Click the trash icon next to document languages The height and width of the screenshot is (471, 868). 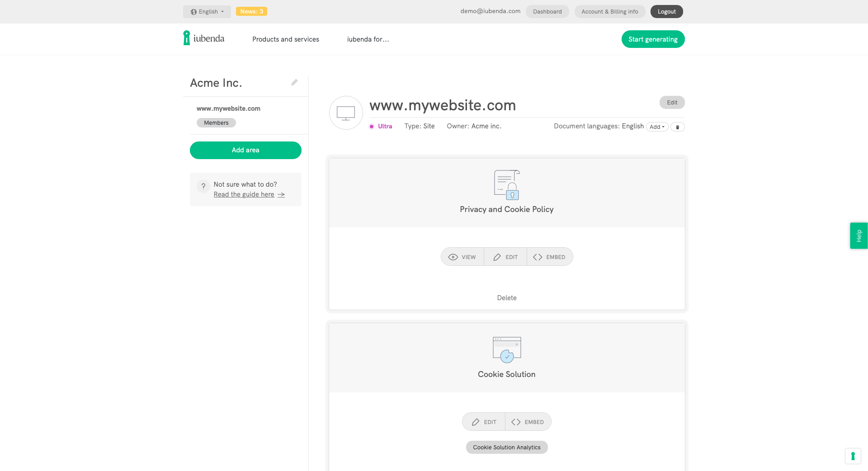coord(677,127)
